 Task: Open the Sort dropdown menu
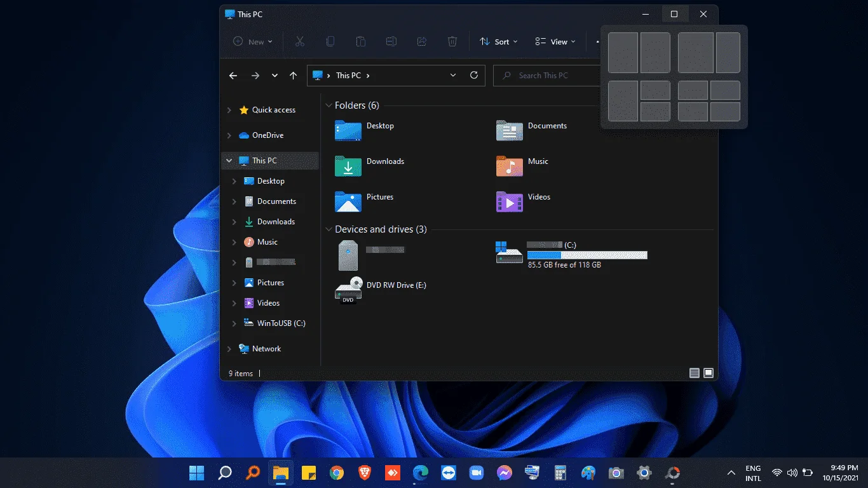tap(499, 41)
